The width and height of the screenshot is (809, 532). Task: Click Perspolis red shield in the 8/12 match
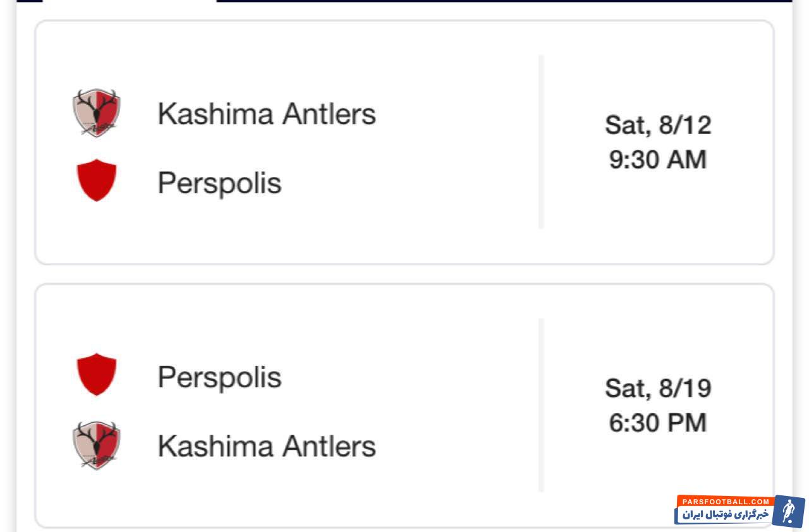[97, 181]
